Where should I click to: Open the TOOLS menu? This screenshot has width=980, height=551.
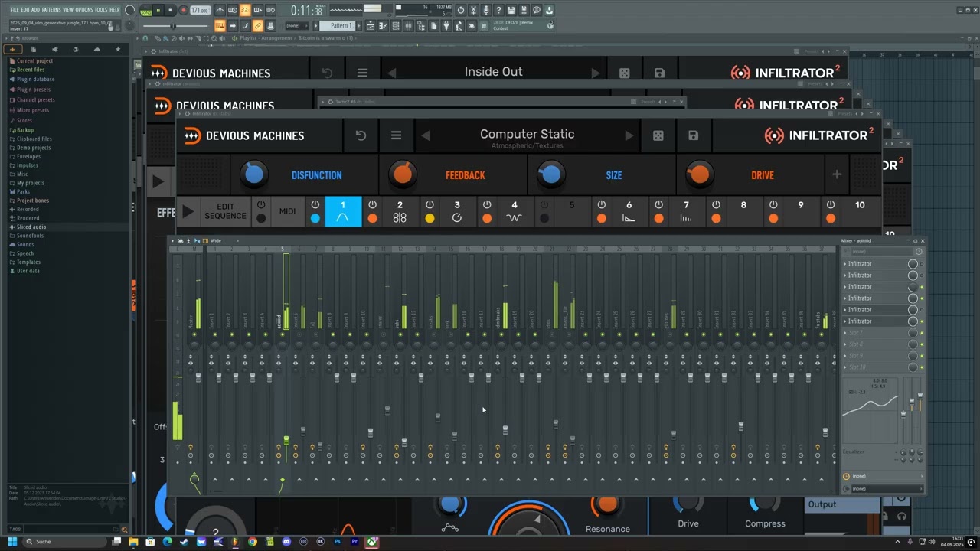click(101, 10)
